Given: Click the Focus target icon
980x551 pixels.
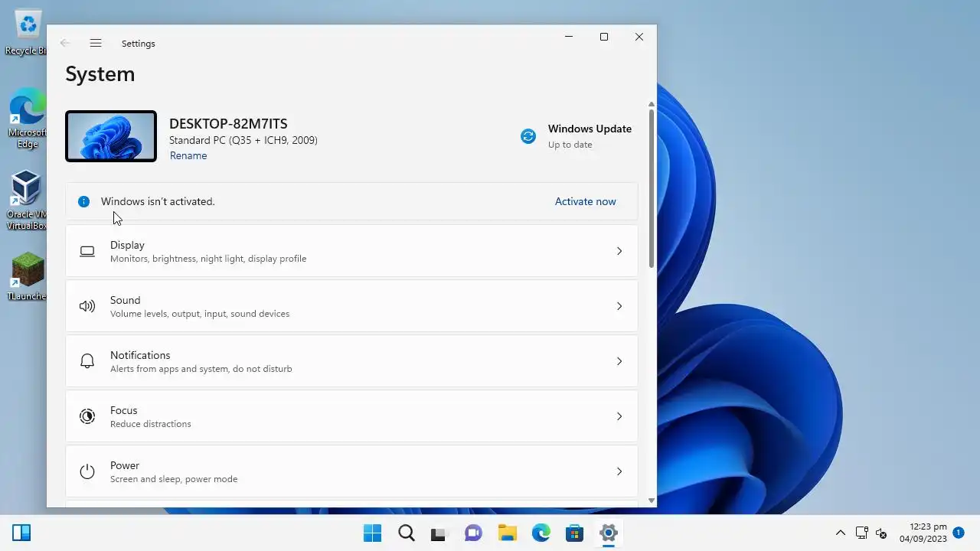Looking at the screenshot, I should [87, 416].
